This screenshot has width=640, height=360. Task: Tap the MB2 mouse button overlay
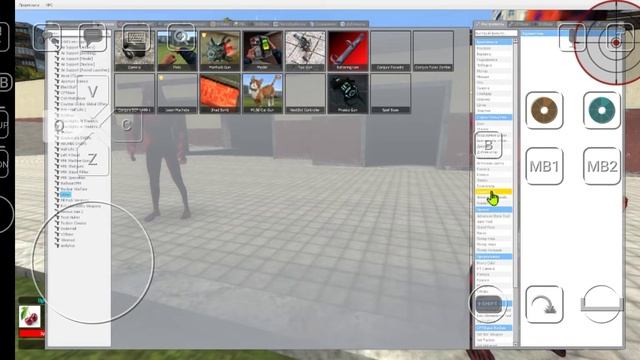(x=602, y=166)
